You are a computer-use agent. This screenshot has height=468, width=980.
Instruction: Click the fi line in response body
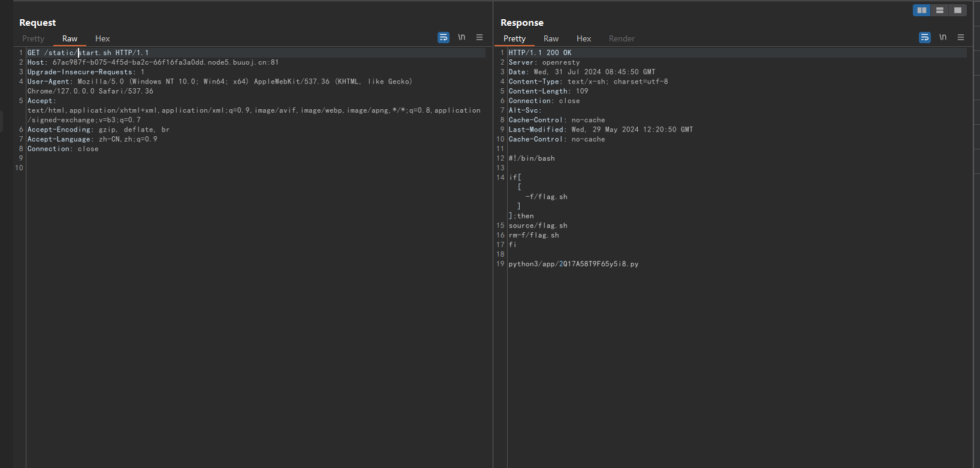512,245
